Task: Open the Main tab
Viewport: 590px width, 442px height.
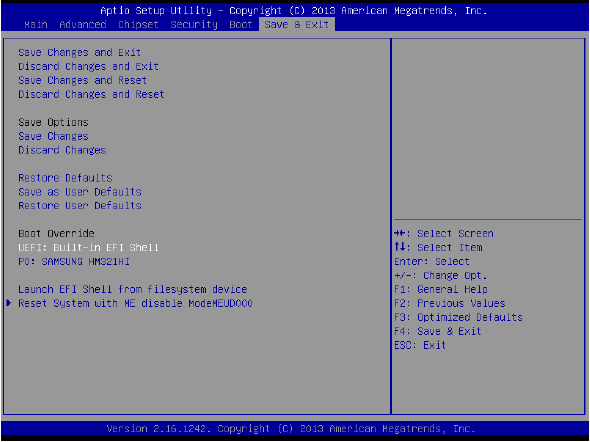Action: (x=36, y=25)
